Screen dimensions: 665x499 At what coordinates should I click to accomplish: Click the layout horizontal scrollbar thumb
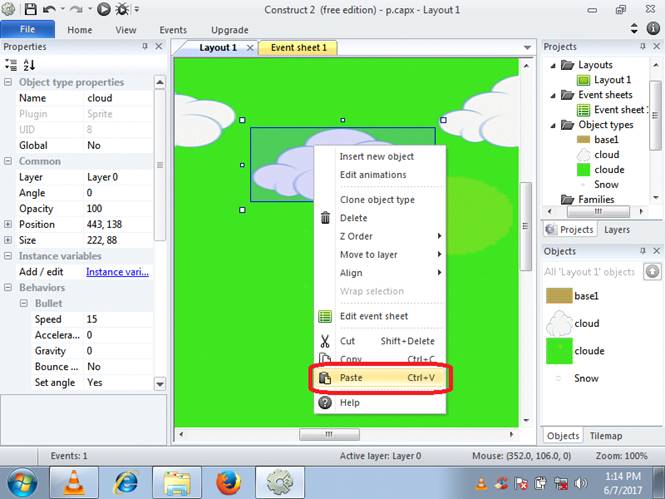pyautogui.click(x=329, y=434)
